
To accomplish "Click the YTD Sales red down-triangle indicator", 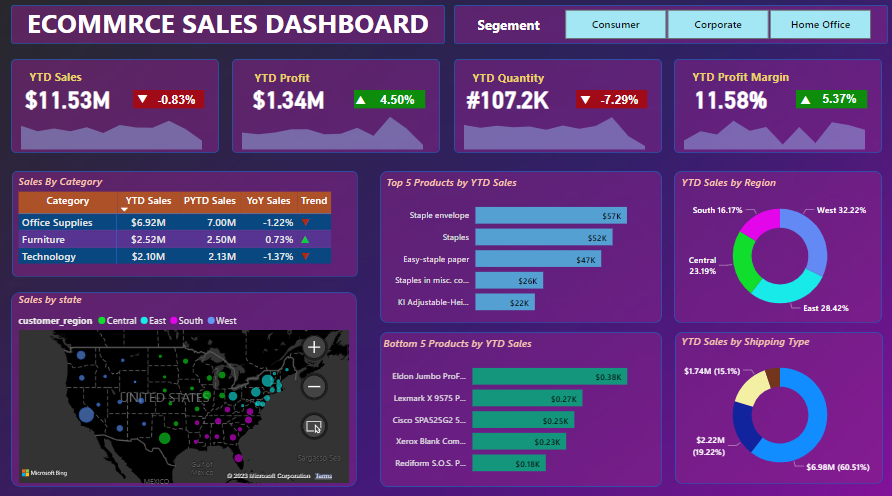I will pyautogui.click(x=142, y=99).
